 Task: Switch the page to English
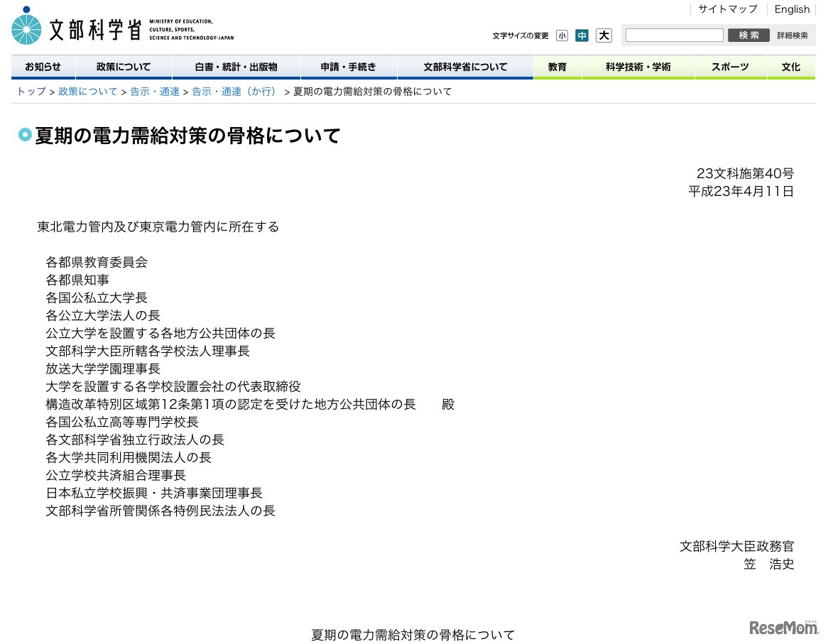[792, 9]
